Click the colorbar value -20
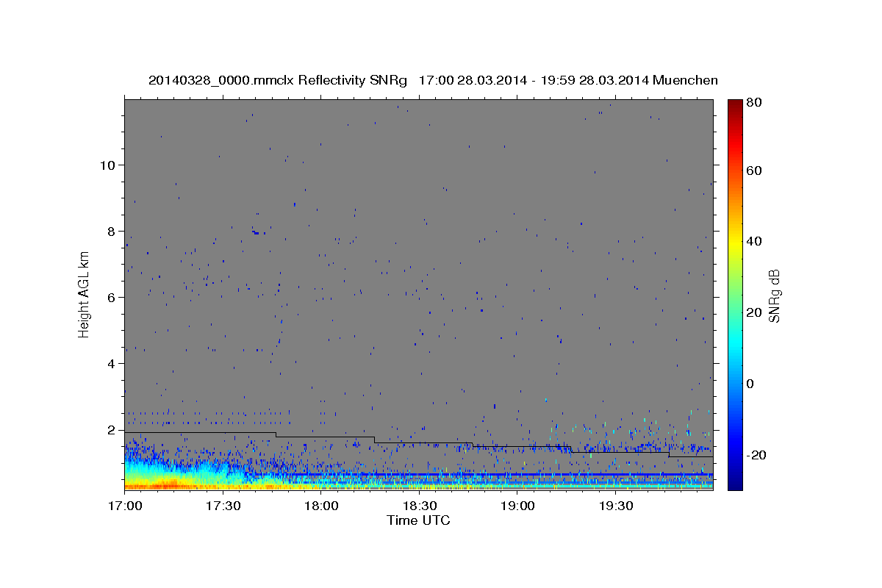This screenshot has width=882, height=588. click(x=758, y=455)
